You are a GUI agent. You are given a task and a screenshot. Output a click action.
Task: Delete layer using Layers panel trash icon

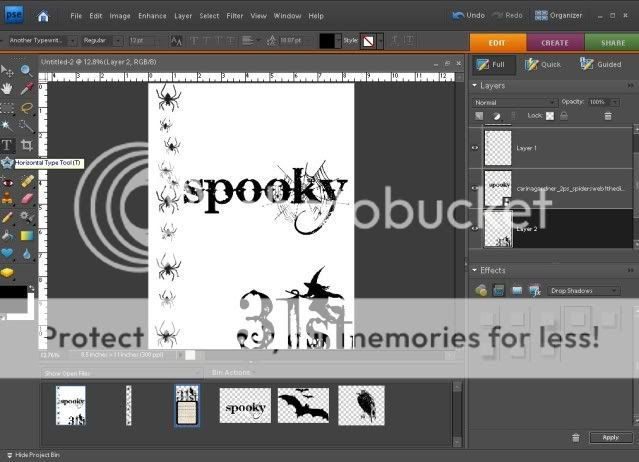point(608,116)
